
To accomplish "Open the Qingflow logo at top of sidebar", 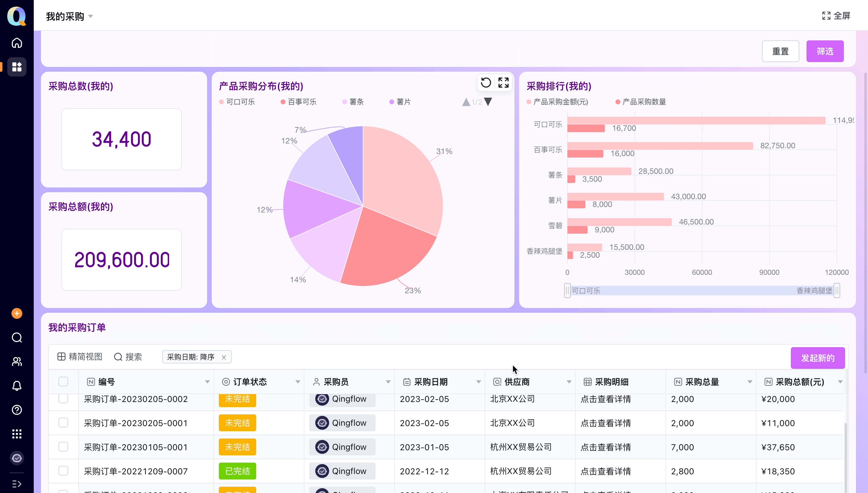I will (x=17, y=16).
